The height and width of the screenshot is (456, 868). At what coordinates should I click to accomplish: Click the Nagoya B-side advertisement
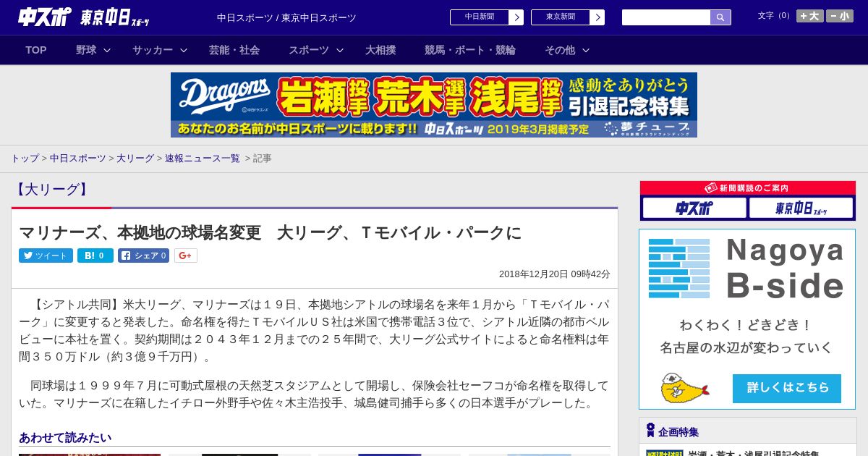tap(747, 319)
